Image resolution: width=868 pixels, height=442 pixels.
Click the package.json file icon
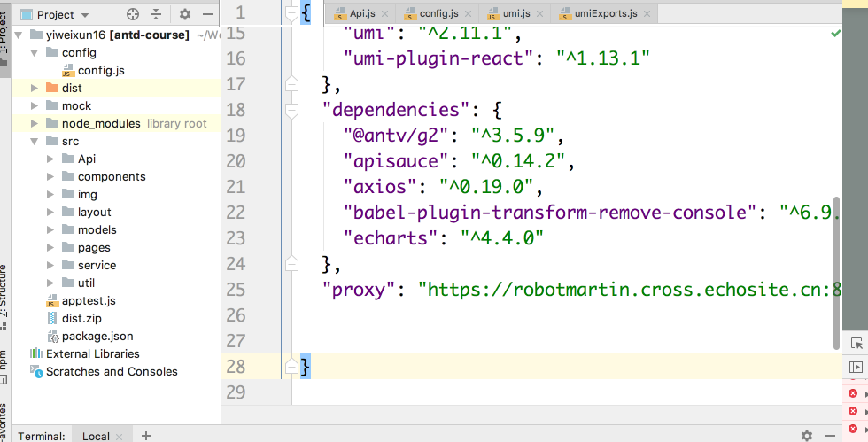point(53,337)
